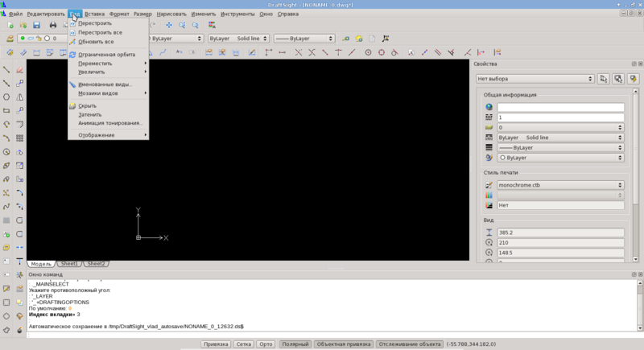Image resolution: width=644 pixels, height=350 pixels.
Task: Open the Справка help menu
Action: 288,14
